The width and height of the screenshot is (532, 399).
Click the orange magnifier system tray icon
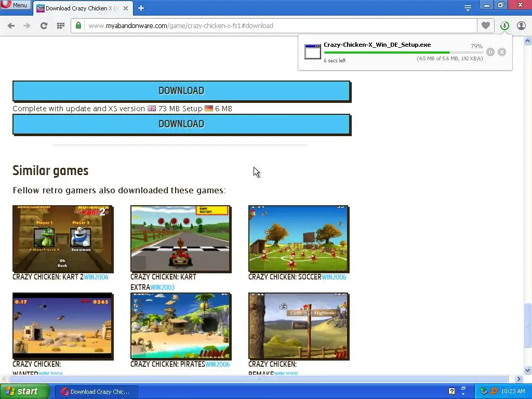click(494, 391)
